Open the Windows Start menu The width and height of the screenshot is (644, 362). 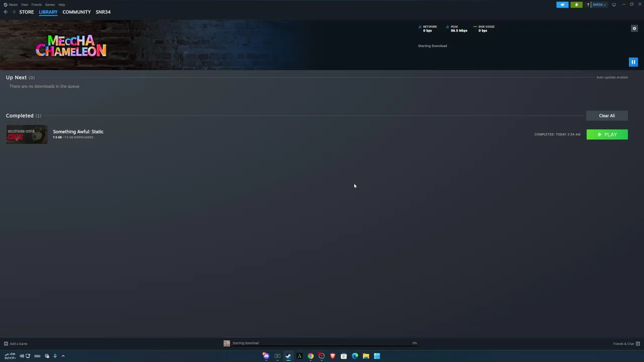click(x=377, y=356)
